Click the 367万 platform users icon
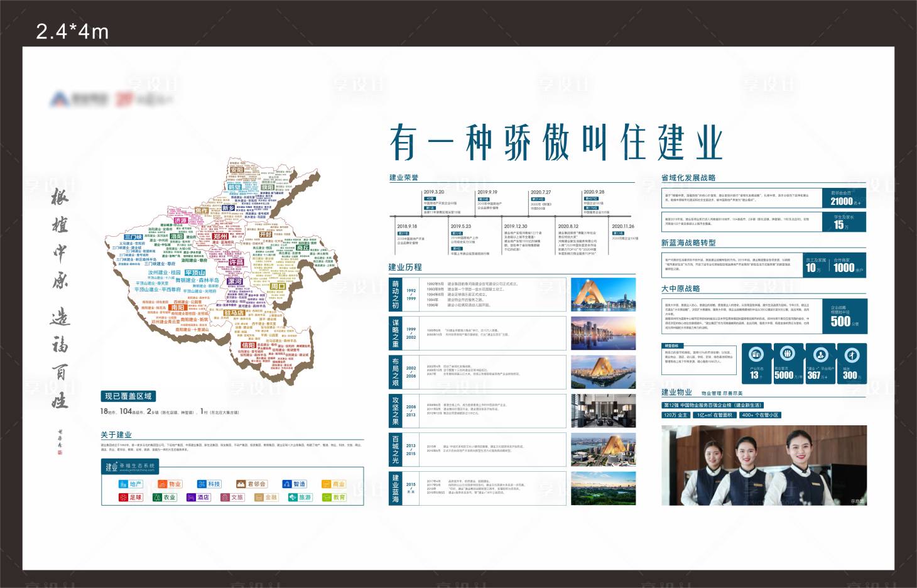 click(820, 354)
